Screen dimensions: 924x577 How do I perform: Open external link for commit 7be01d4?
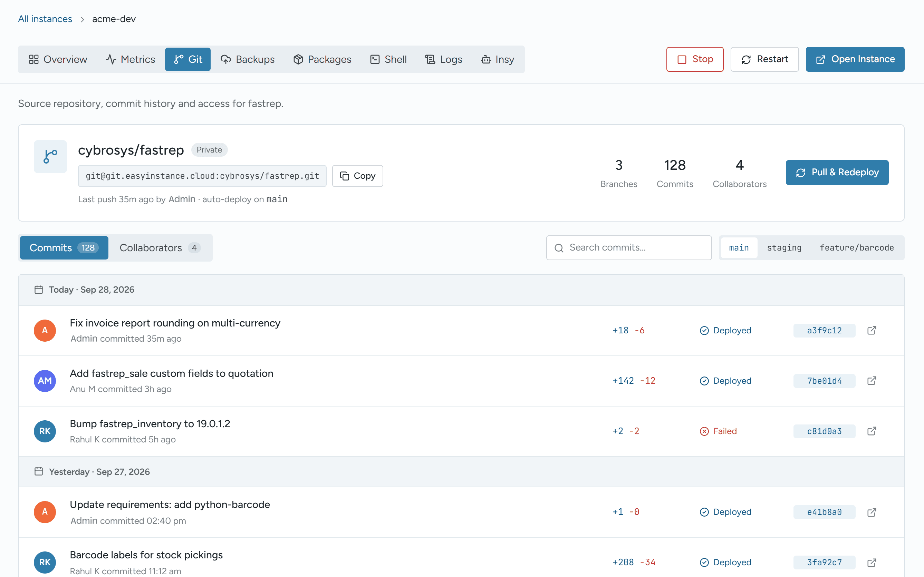click(872, 381)
